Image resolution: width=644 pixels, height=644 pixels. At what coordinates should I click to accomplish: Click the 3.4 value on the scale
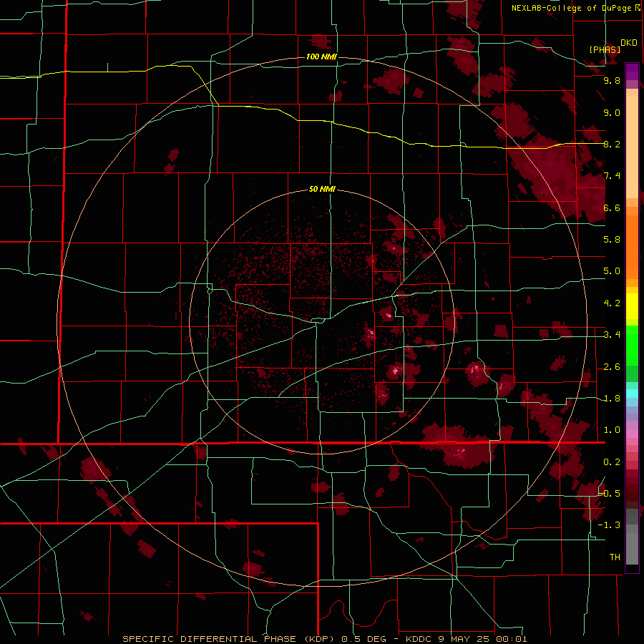(612, 335)
